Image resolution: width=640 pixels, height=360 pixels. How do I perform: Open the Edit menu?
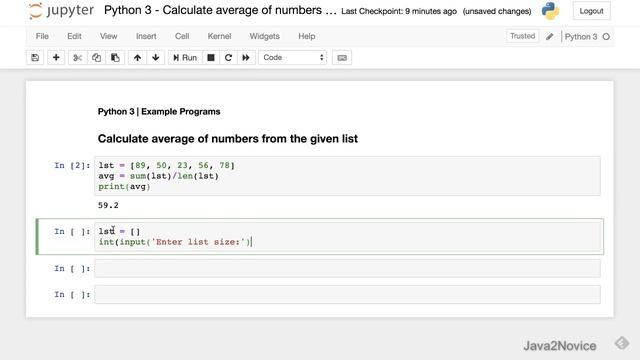tap(74, 36)
